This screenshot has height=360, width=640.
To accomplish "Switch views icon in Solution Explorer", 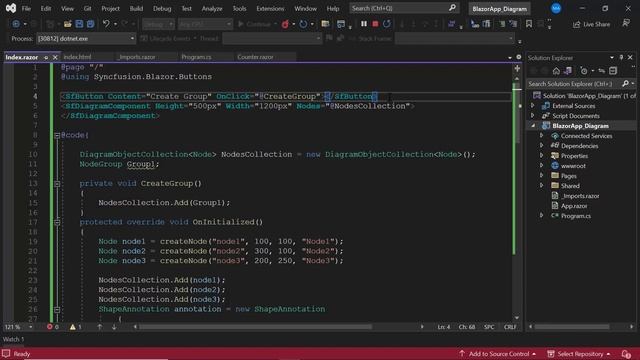I will point(567,71).
